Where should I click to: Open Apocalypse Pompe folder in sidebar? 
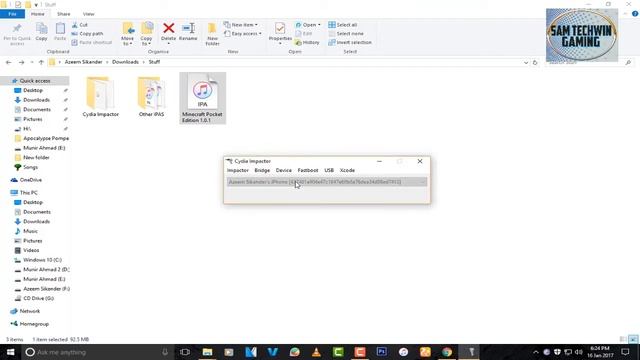point(46,138)
